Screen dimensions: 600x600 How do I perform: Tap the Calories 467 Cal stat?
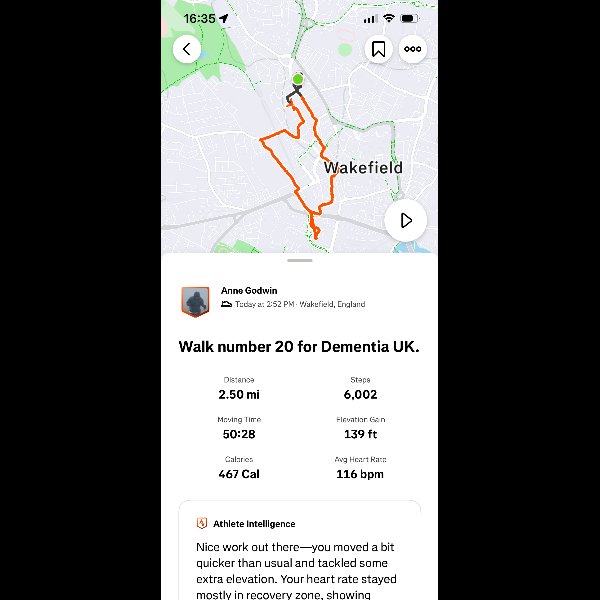[238, 468]
